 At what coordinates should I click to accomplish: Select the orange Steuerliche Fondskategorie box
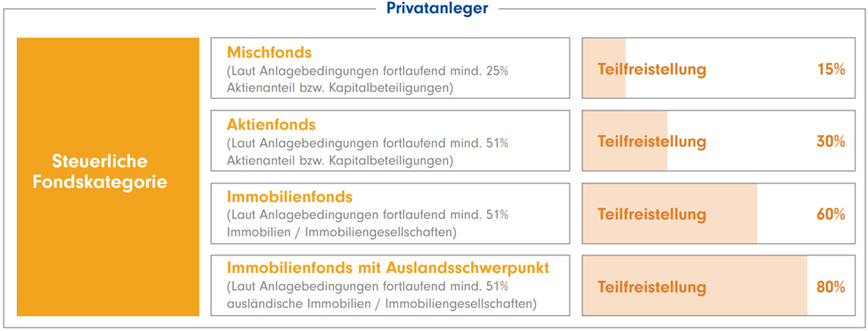pyautogui.click(x=108, y=177)
